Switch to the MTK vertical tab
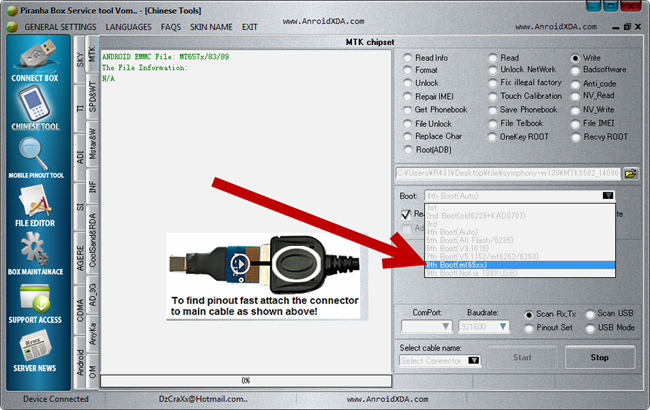The image size is (650, 410). [92, 54]
